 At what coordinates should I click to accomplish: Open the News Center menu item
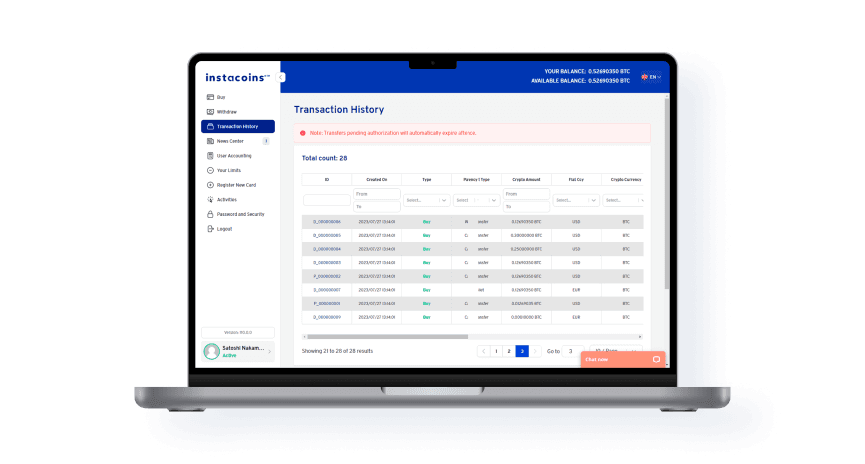click(230, 141)
